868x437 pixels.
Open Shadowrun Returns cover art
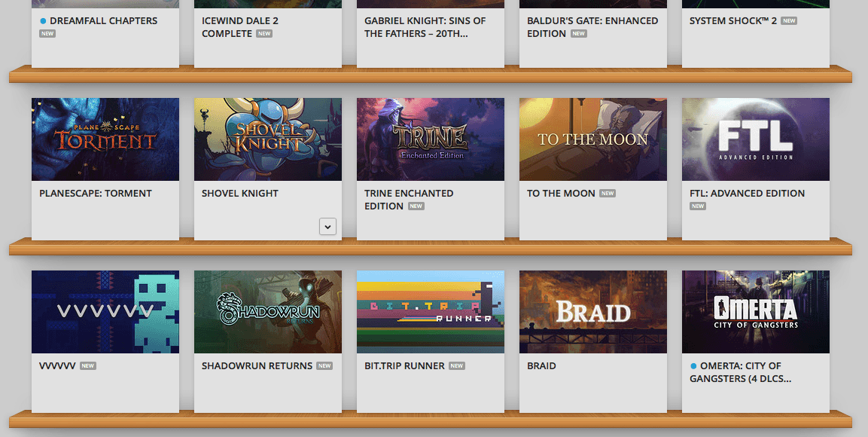268,312
